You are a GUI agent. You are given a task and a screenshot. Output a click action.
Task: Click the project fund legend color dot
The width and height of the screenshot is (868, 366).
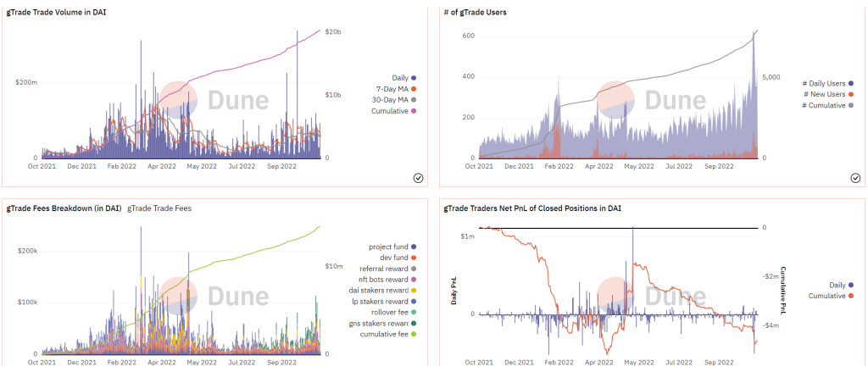[414, 247]
